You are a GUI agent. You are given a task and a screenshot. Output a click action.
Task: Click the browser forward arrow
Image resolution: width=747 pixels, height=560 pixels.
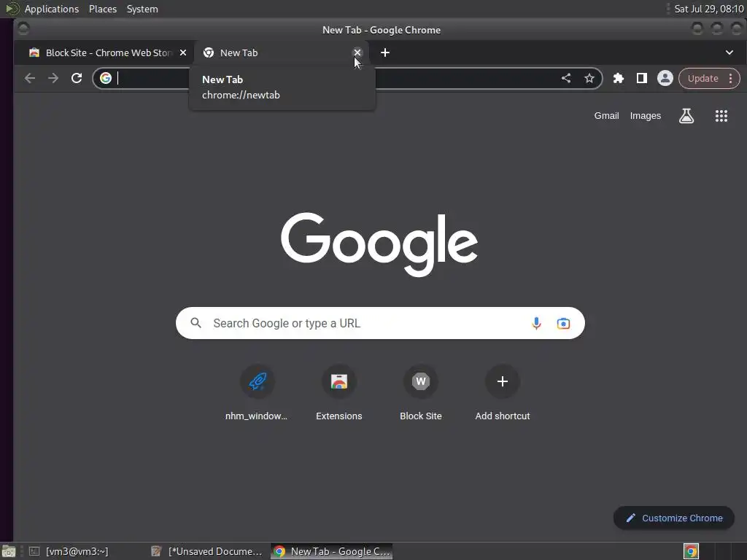(x=53, y=78)
